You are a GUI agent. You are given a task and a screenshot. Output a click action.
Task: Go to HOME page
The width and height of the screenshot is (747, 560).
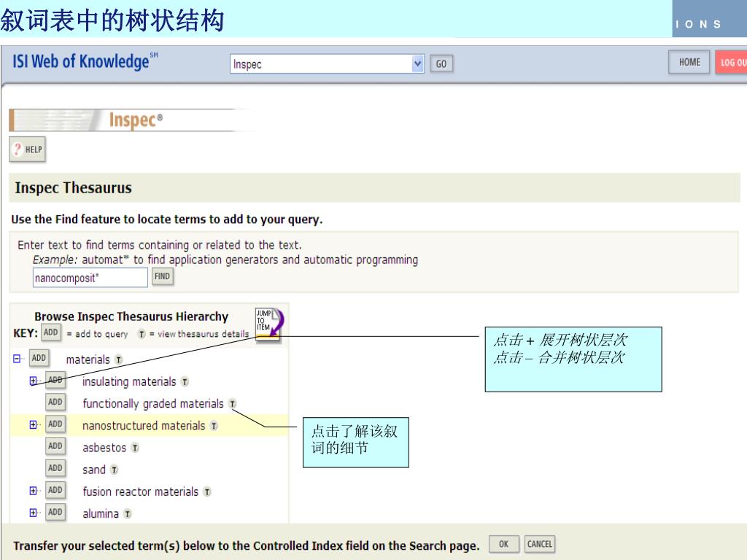[689, 62]
